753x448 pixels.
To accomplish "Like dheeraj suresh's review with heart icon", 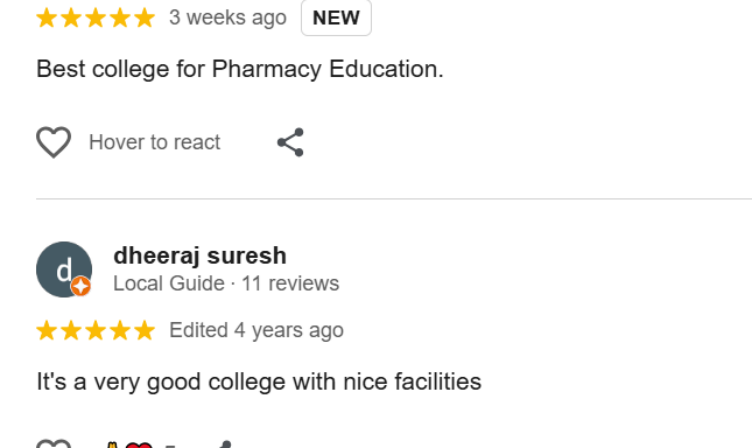I will [54, 444].
